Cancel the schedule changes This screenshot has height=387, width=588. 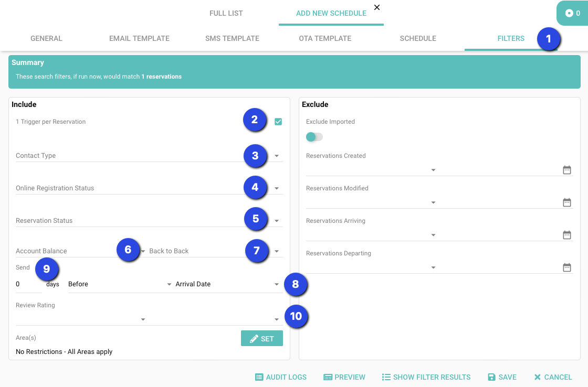point(553,377)
